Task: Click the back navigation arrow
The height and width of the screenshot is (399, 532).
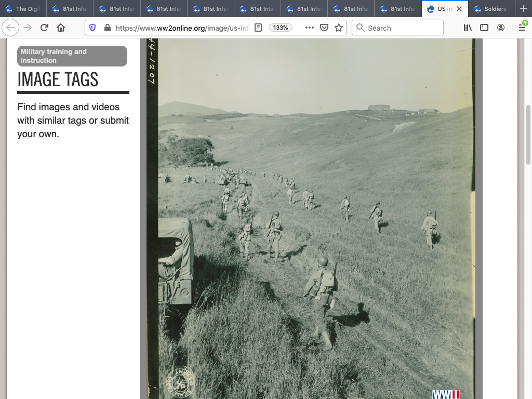Action: (x=11, y=28)
